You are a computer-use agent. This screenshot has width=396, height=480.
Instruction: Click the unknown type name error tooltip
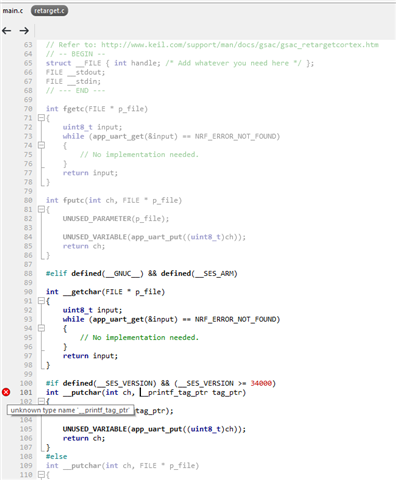pos(70,410)
